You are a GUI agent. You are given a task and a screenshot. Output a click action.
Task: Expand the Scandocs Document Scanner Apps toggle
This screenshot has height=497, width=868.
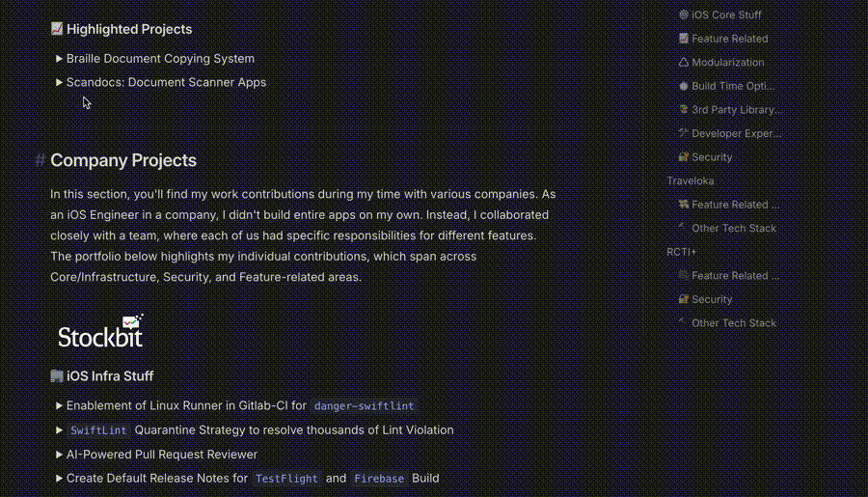click(60, 83)
